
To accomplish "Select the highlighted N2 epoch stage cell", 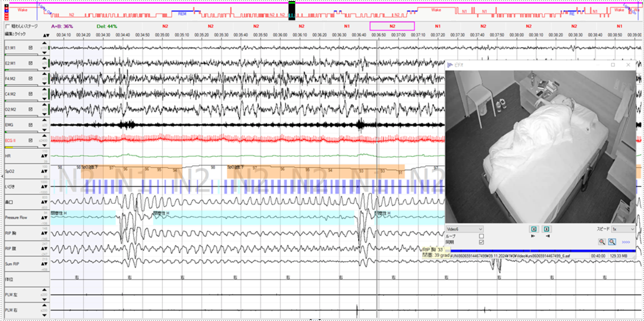I will pos(392,26).
